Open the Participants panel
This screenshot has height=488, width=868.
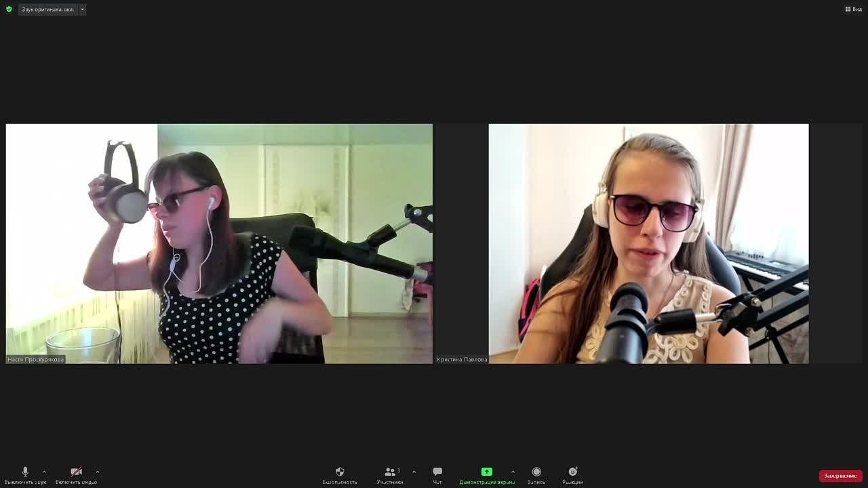390,472
